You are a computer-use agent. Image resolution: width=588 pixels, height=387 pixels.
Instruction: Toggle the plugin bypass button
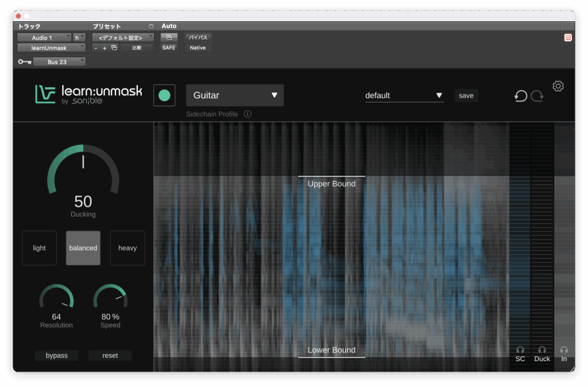pyautogui.click(x=57, y=355)
